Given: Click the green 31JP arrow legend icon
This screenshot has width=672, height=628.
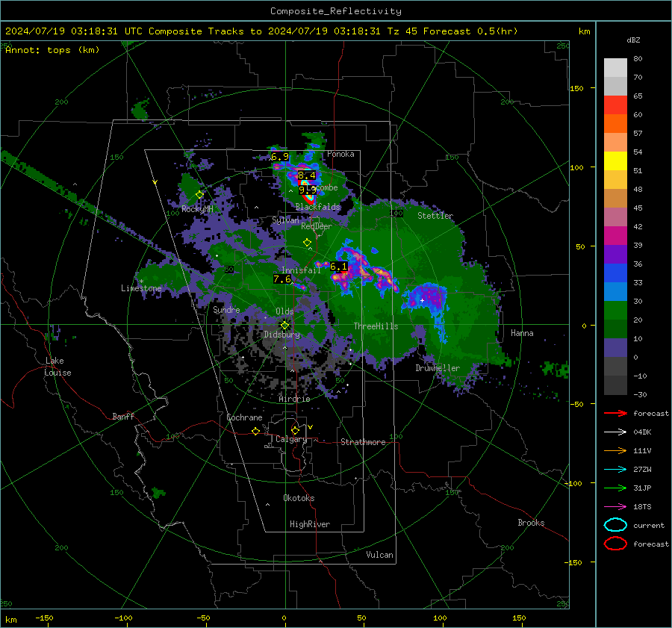Looking at the screenshot, I should point(615,488).
